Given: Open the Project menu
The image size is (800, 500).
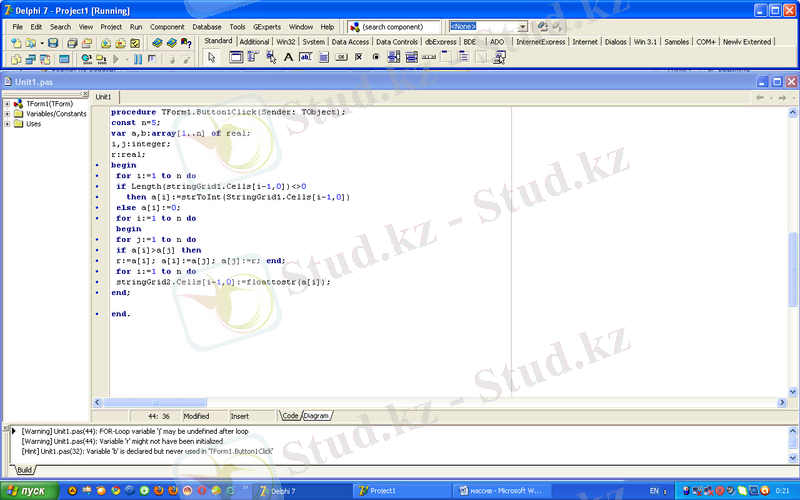Looking at the screenshot, I should tap(111, 27).
